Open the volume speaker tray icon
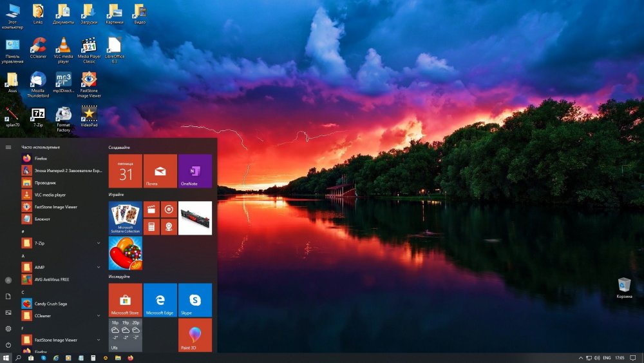This screenshot has width=644, height=363. [x=597, y=358]
